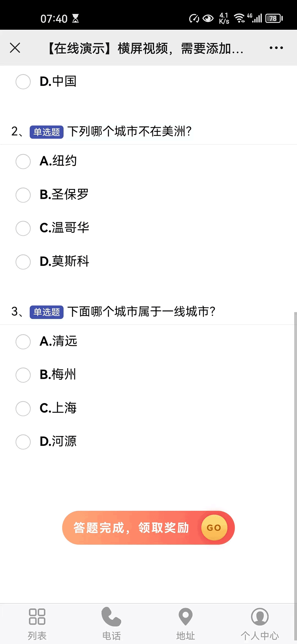297x644 pixels.
Task: Open the personal center profile icon
Action: [x=260, y=617]
